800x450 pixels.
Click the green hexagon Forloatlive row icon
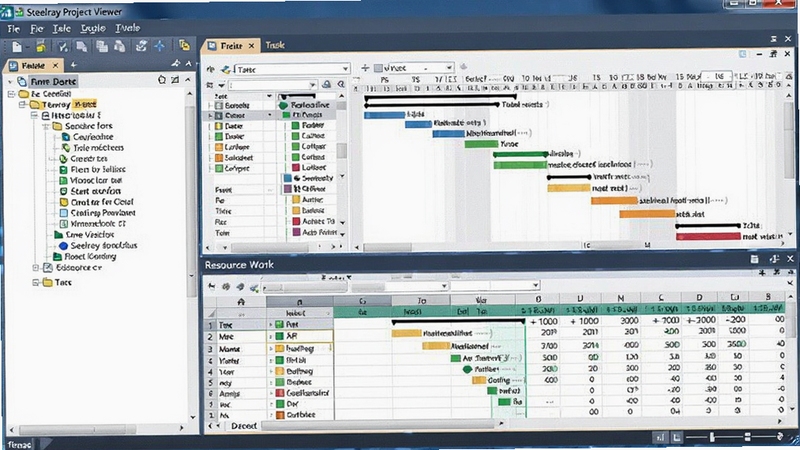tap(283, 105)
